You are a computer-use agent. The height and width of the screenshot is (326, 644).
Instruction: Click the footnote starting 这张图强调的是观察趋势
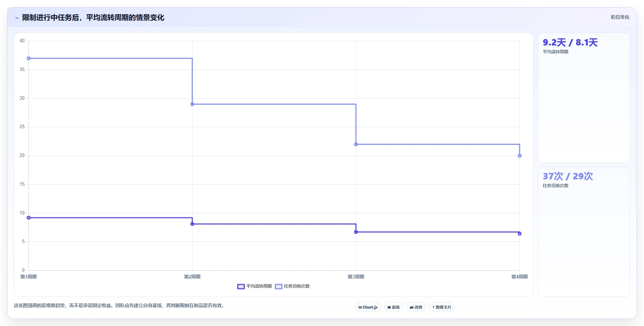click(x=119, y=305)
